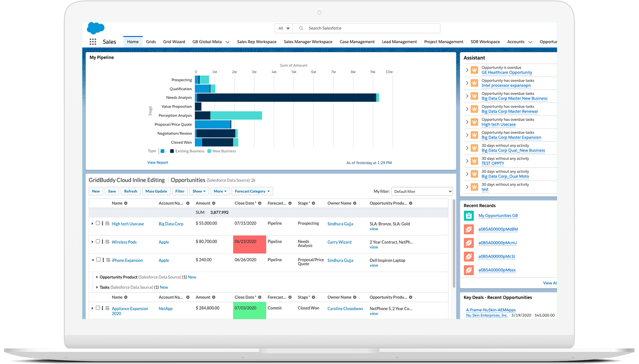Switch to the Grids tab
Viewport: 639px width, 364px height.
151,42
